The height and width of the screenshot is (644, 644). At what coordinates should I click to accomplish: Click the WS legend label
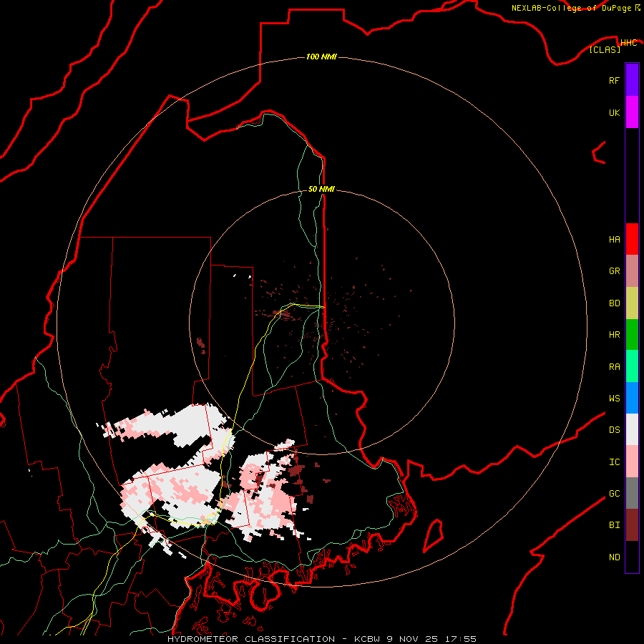[x=614, y=399]
